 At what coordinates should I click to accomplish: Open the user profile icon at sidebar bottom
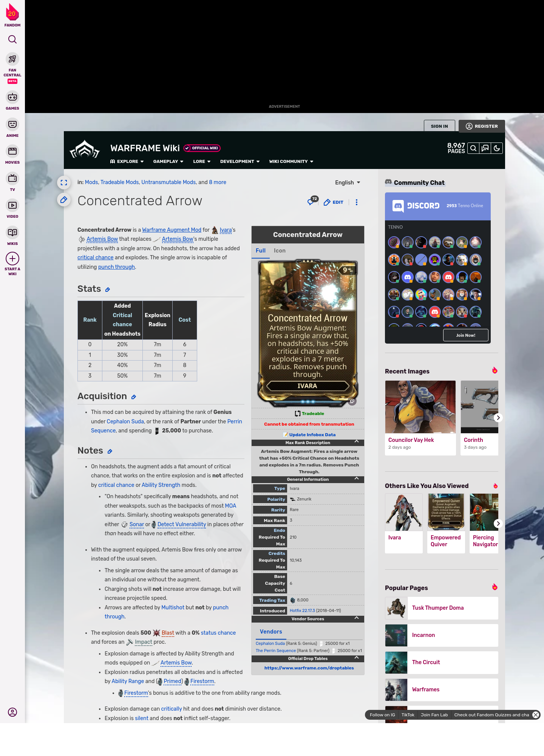pyautogui.click(x=12, y=712)
